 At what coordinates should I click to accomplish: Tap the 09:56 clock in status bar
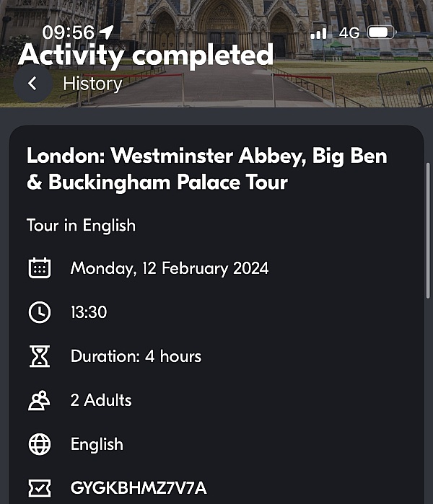69,32
